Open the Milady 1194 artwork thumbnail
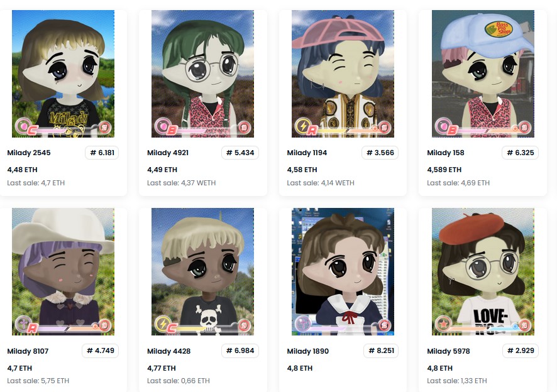 pyautogui.click(x=343, y=73)
